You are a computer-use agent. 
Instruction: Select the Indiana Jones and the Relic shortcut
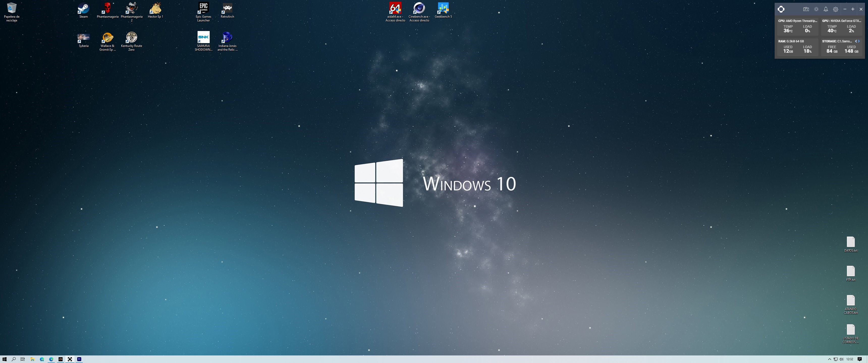227,41
